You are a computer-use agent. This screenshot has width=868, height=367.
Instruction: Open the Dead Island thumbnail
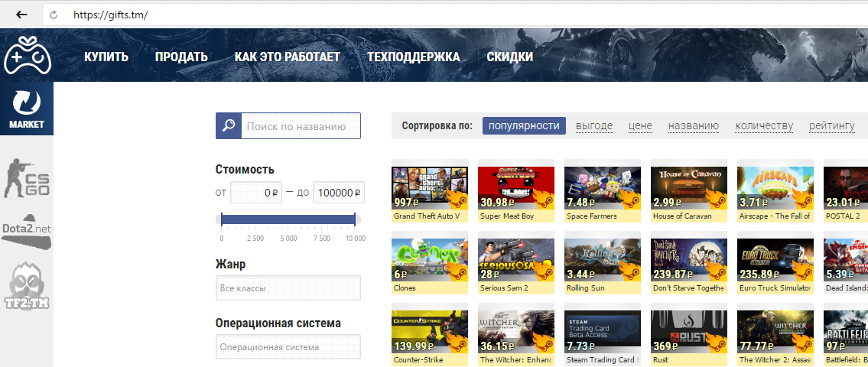point(846,260)
